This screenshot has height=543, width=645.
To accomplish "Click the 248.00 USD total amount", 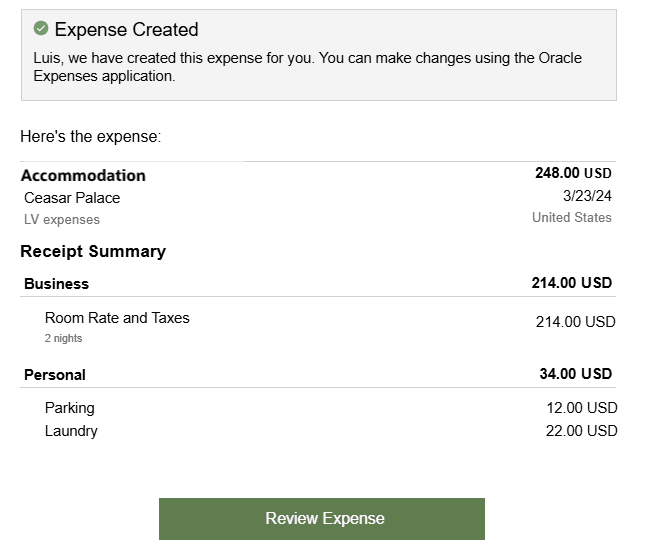I will [573, 173].
